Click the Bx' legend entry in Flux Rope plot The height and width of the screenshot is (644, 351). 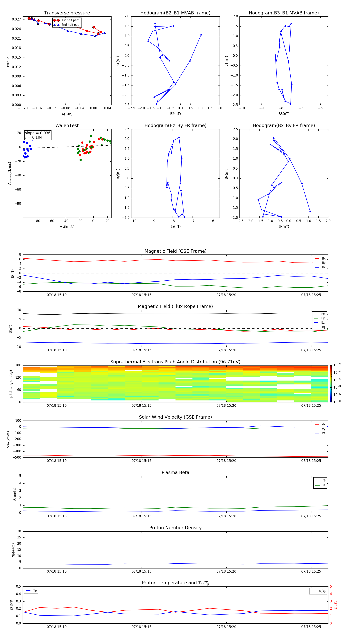(x=320, y=314)
